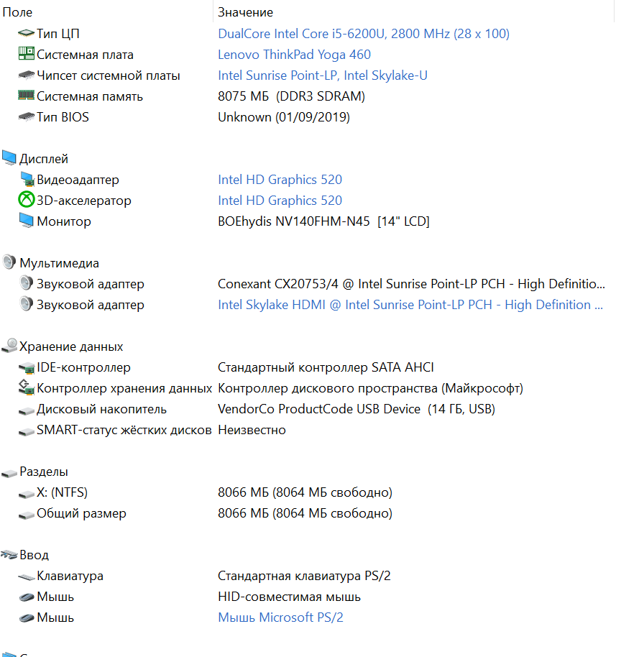
Task: Click the drive icon of the Разделы section
Action: coord(9,474)
